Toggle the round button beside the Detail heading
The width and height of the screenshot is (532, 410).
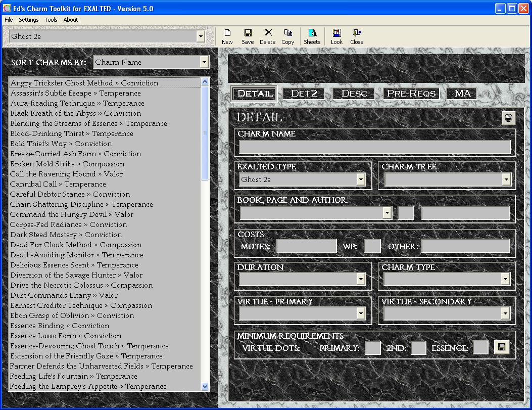pyautogui.click(x=508, y=118)
